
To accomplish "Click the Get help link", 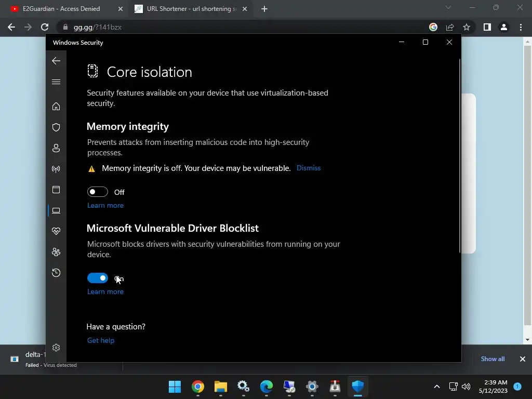I will 101,340.
